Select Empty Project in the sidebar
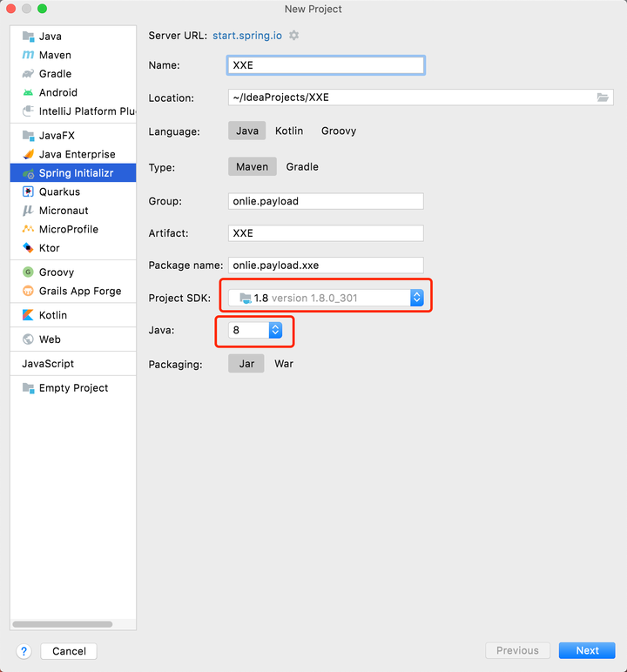 73,388
